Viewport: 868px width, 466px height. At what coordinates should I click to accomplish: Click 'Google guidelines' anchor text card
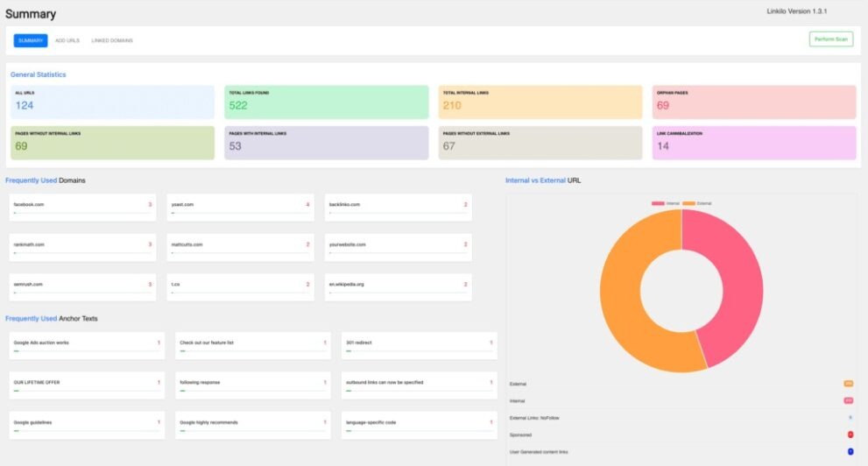coord(87,425)
